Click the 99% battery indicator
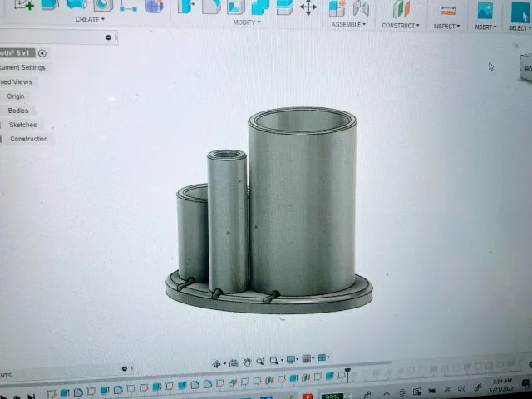The image size is (532, 399). pyautogui.click(x=332, y=396)
